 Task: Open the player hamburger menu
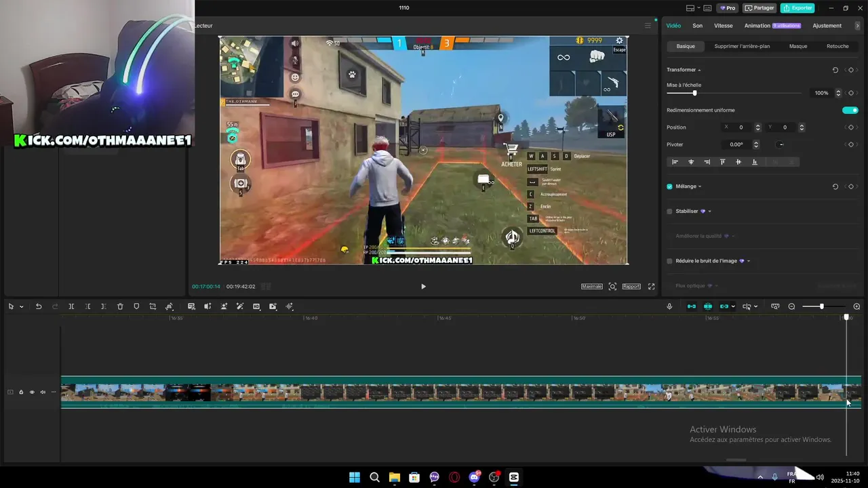648,26
